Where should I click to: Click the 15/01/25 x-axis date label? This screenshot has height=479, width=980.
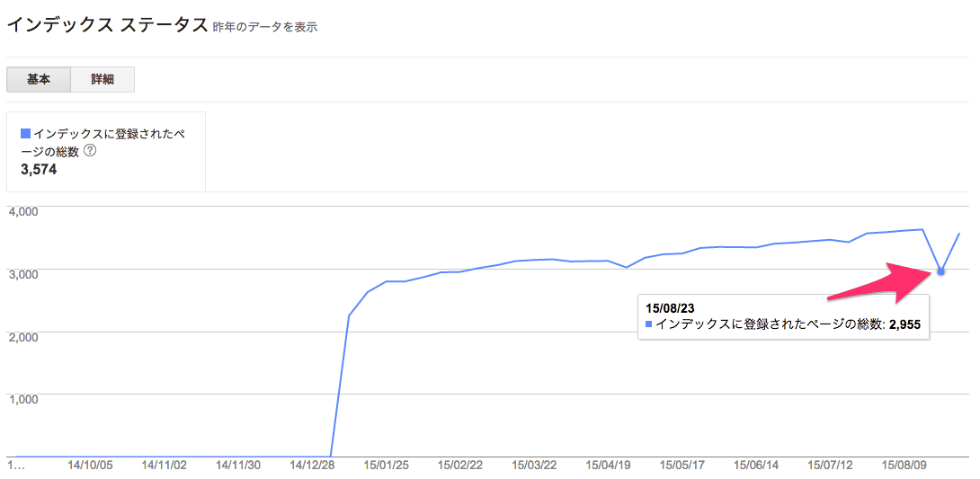pyautogui.click(x=387, y=466)
